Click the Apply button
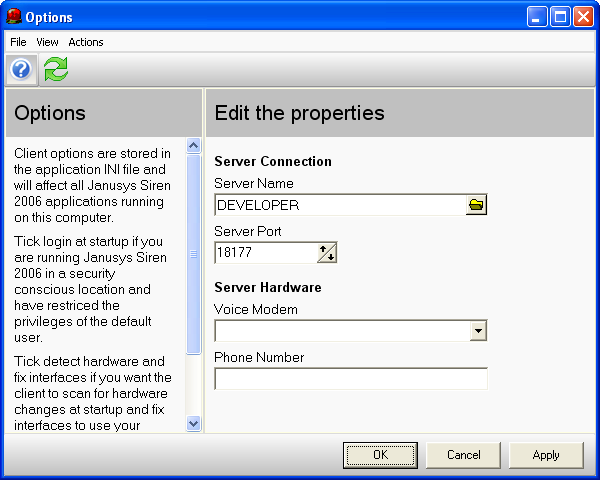The width and height of the screenshot is (600, 480). tap(546, 455)
